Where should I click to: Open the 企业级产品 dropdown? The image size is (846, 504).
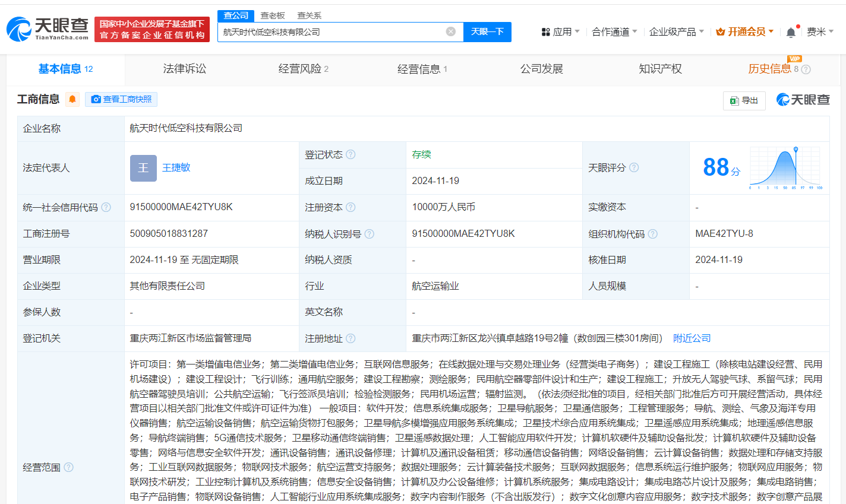[x=676, y=31]
